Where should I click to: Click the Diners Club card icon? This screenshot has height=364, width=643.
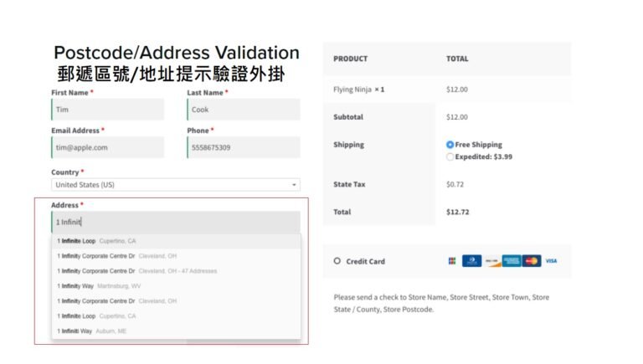click(471, 261)
